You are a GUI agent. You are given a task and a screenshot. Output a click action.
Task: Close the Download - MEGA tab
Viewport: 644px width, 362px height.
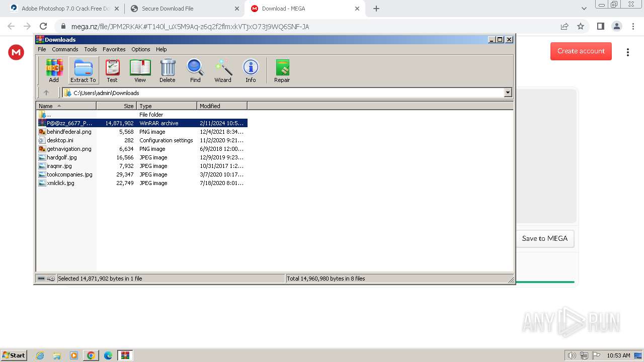[357, 9]
